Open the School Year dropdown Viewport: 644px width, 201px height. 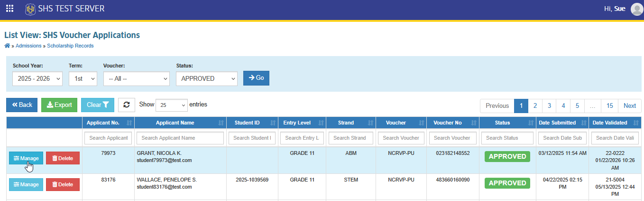[x=37, y=78]
